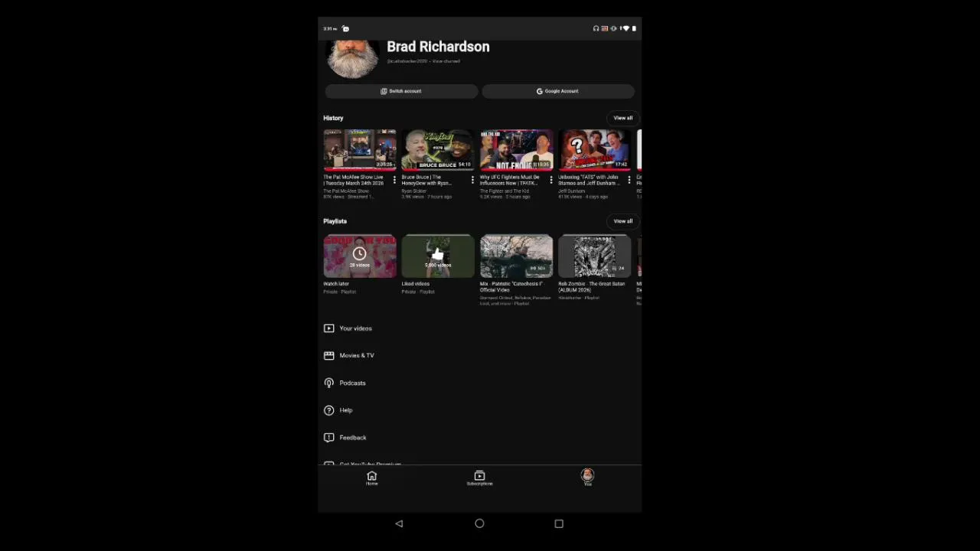The width and height of the screenshot is (980, 551).
Task: Tap the You profile tab avatar
Action: [x=587, y=475]
